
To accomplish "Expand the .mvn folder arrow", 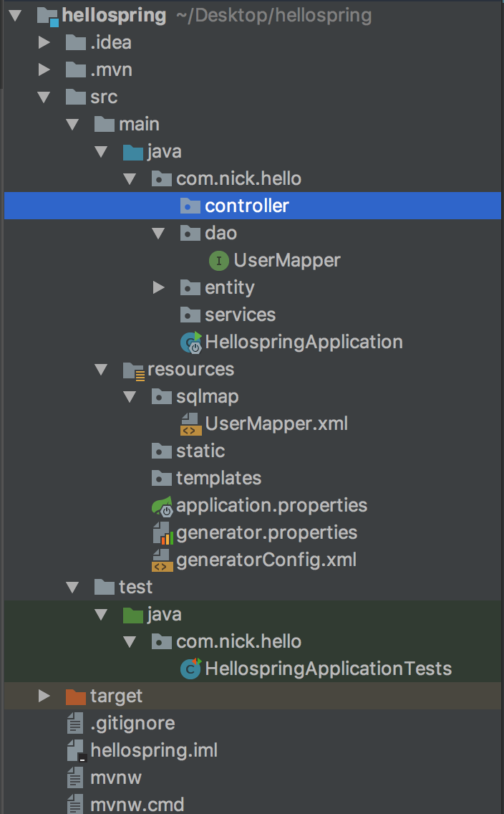I will 44,70.
